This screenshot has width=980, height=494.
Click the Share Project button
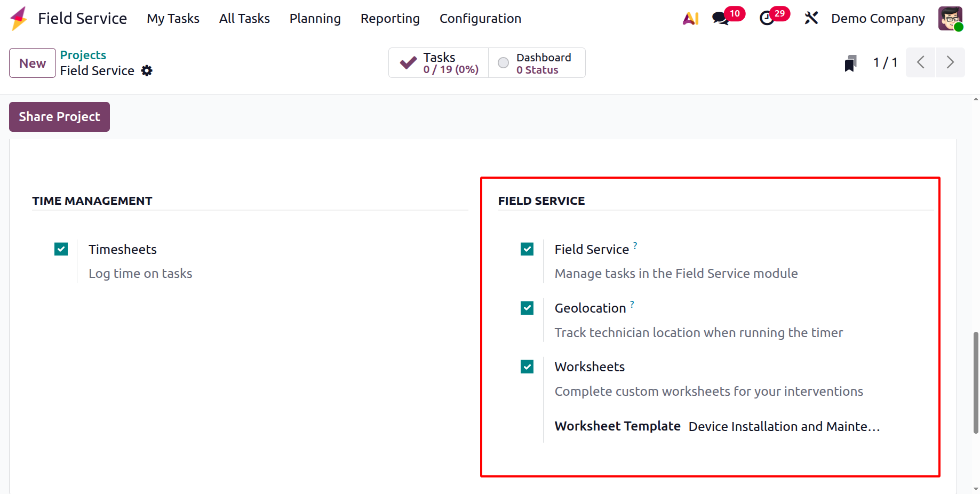[x=59, y=117]
